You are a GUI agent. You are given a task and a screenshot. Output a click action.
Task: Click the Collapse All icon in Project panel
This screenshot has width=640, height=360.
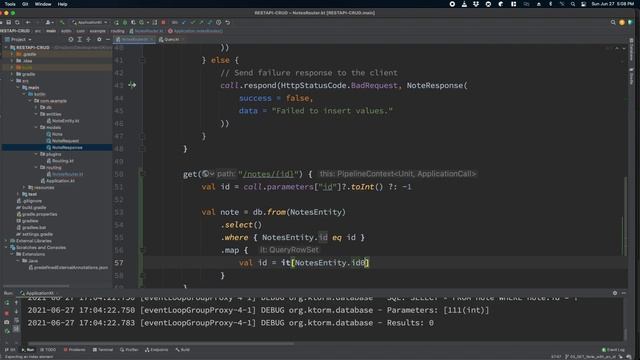pos(89,40)
